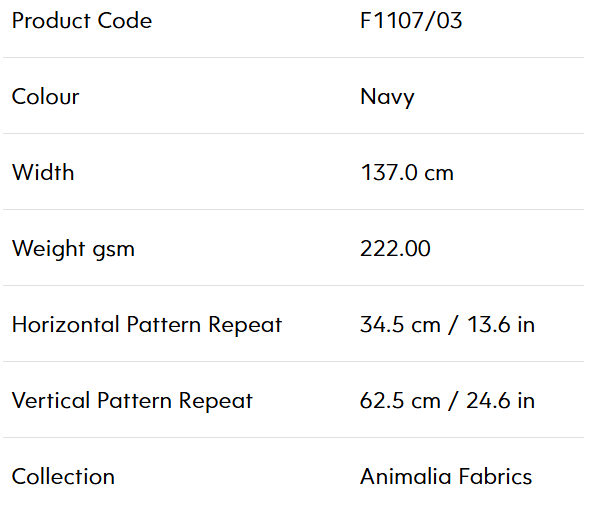Click the word Pattern in Vertical row
Image resolution: width=592 pixels, height=528 pixels.
(134, 400)
